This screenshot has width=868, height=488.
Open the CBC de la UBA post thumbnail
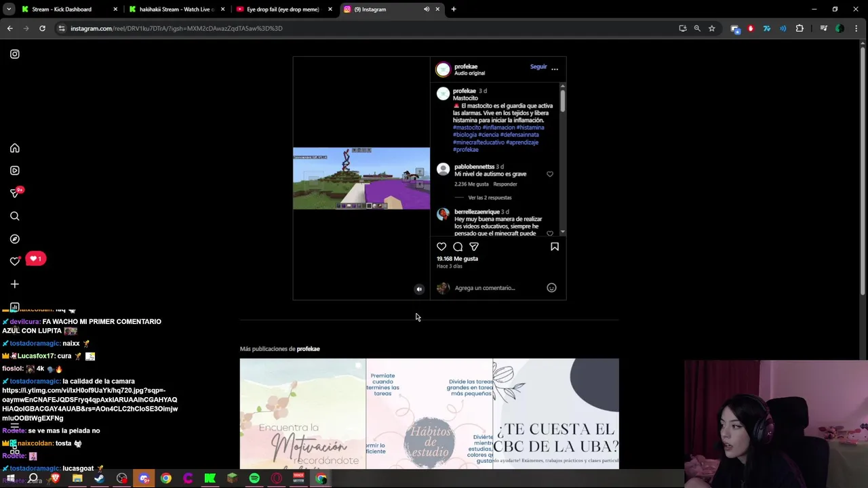tap(556, 413)
